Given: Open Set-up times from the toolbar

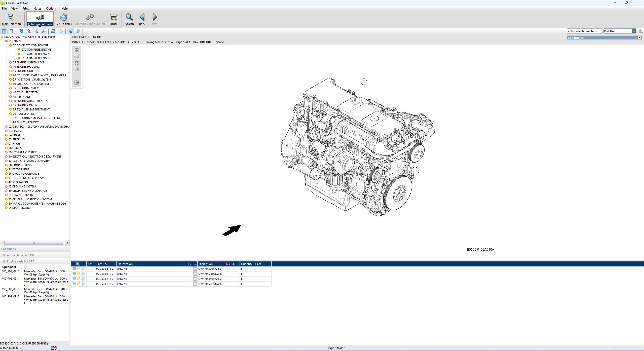Looking at the screenshot, I should coord(63,19).
